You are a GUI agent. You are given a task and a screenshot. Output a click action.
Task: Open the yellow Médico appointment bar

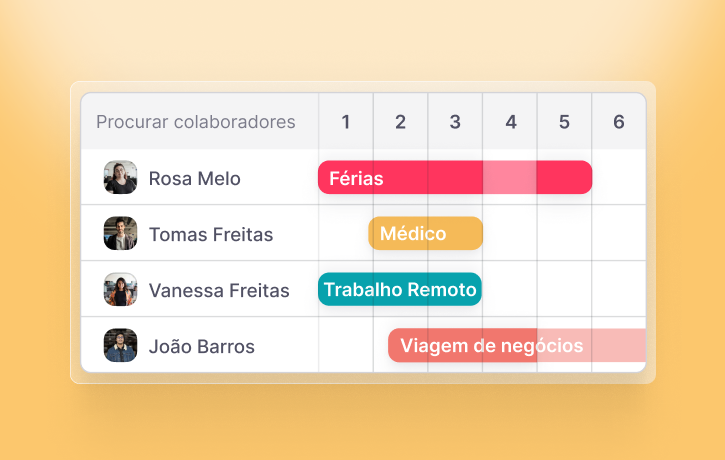(x=426, y=234)
